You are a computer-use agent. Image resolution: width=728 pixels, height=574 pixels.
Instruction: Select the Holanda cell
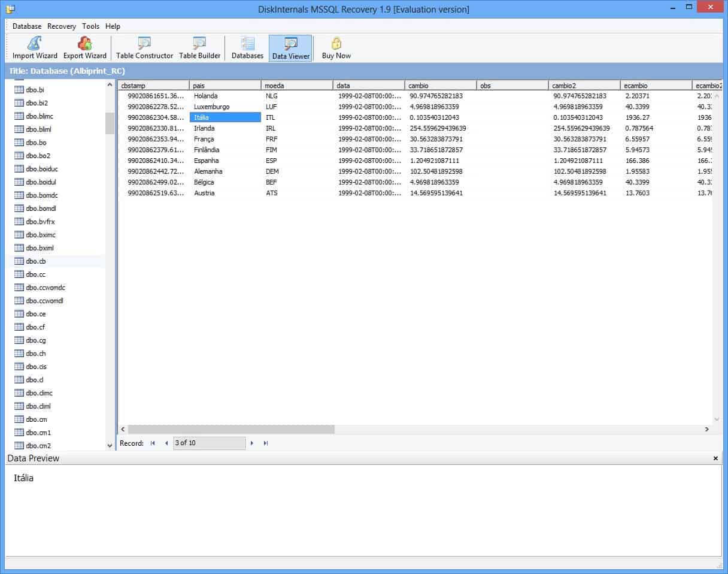pyautogui.click(x=225, y=96)
